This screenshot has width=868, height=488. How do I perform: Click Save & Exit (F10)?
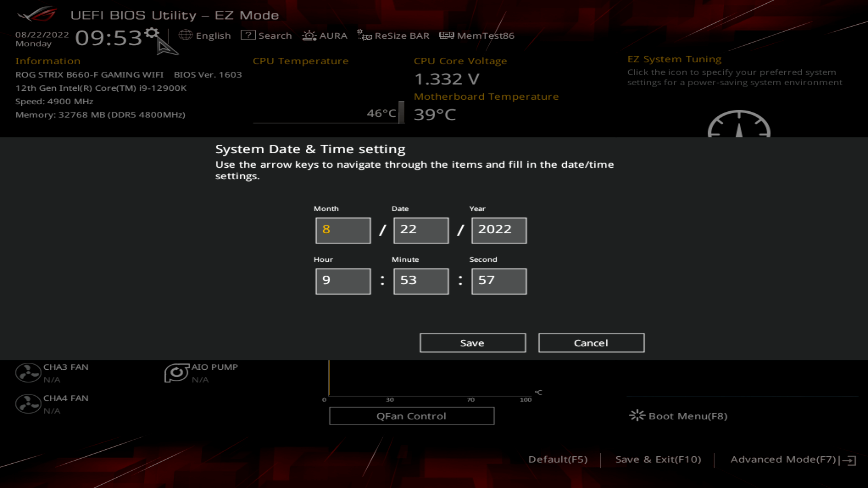(x=658, y=459)
